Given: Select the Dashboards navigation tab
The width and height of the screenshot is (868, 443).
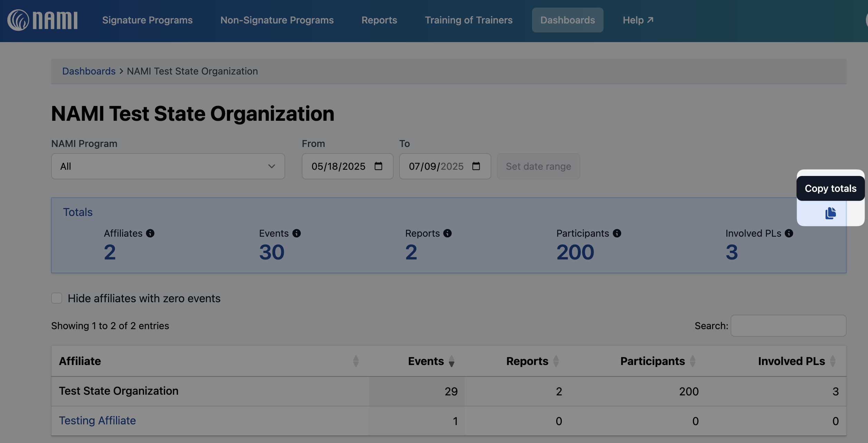Looking at the screenshot, I should 568,20.
